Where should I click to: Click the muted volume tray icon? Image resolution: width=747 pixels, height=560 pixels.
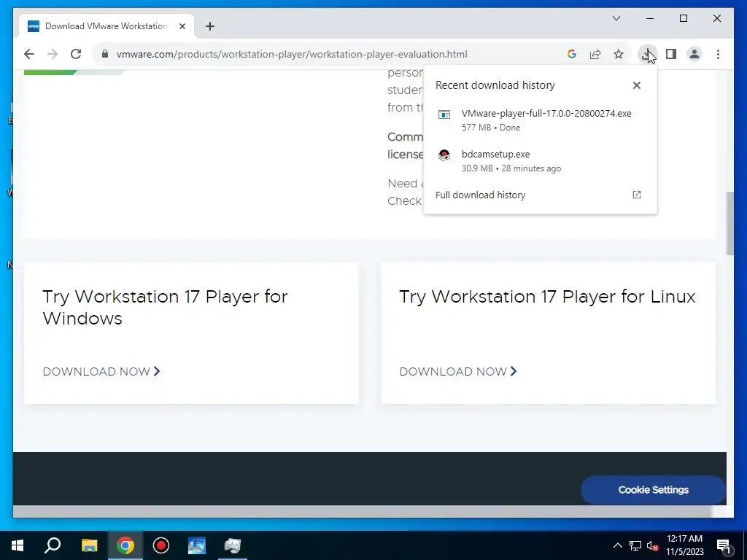(652, 545)
